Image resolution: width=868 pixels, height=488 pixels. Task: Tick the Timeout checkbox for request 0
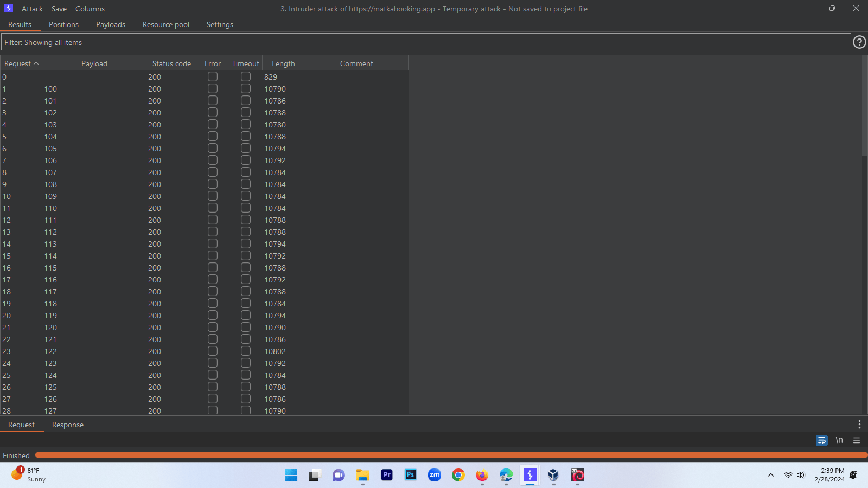(246, 76)
